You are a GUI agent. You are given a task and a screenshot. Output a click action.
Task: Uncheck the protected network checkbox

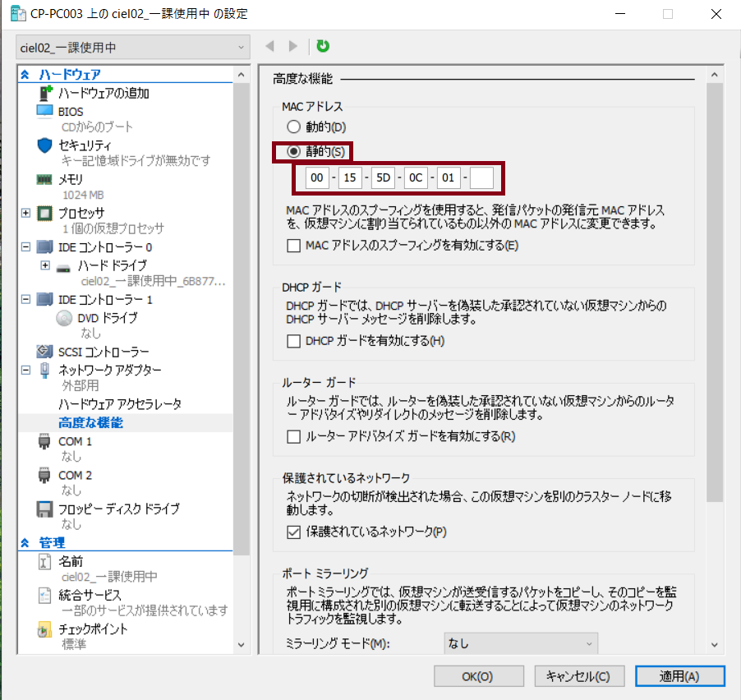coord(294,532)
